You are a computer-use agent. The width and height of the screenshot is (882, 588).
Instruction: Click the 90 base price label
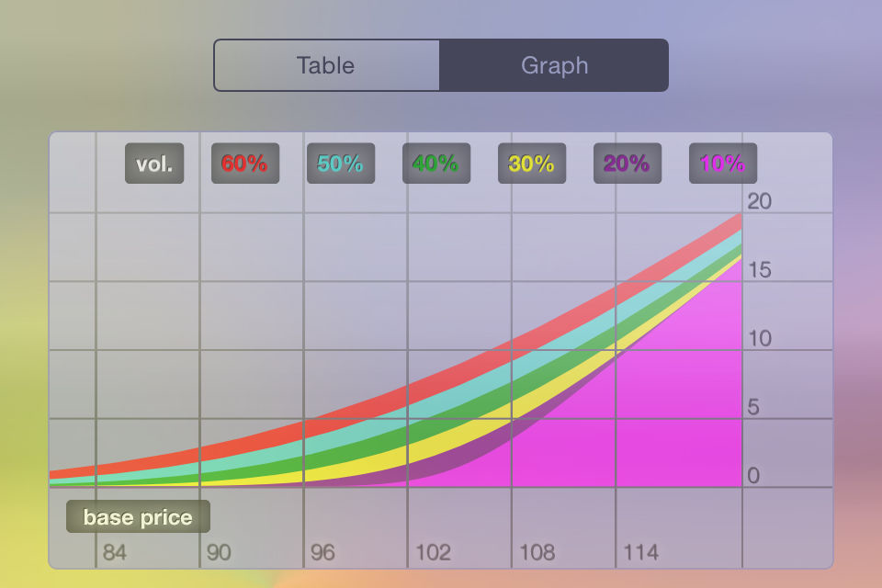coord(219,552)
